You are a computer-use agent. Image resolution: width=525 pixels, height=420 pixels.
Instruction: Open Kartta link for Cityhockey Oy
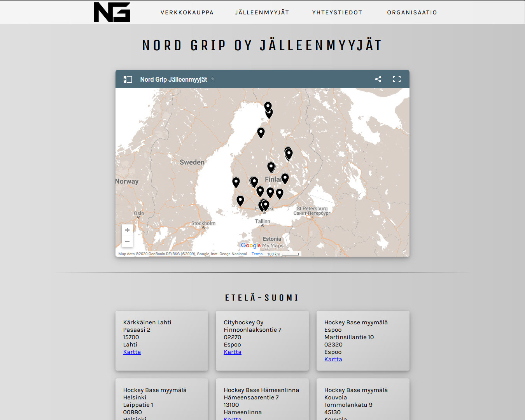[233, 352]
